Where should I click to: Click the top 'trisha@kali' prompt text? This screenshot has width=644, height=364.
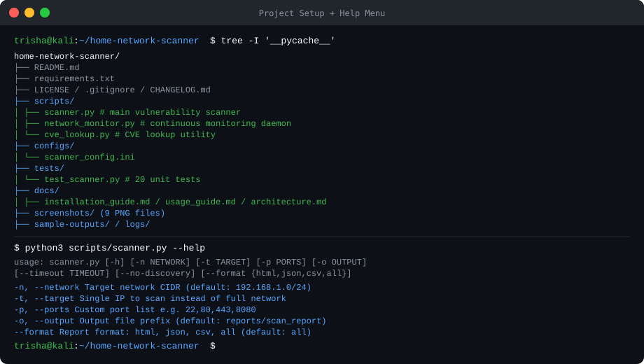pos(44,41)
